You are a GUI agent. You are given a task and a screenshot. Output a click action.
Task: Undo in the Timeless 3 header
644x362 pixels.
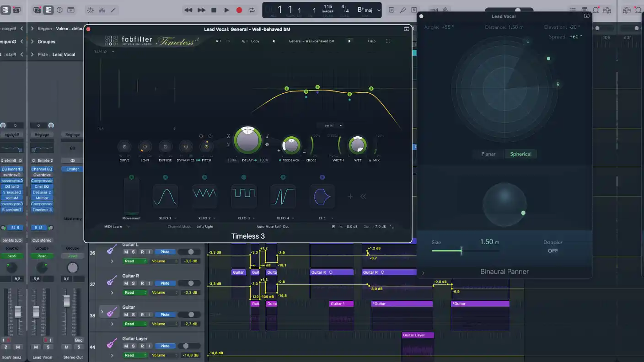tap(218, 41)
